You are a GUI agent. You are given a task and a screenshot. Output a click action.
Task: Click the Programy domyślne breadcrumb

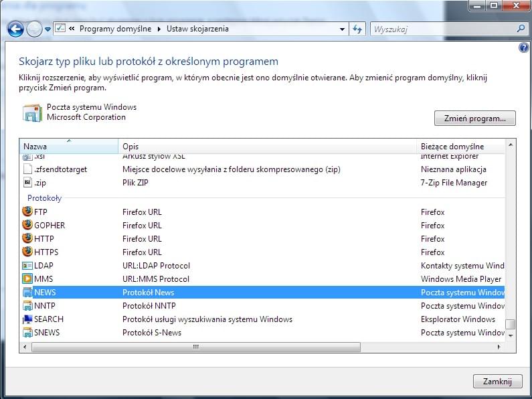[x=115, y=29]
